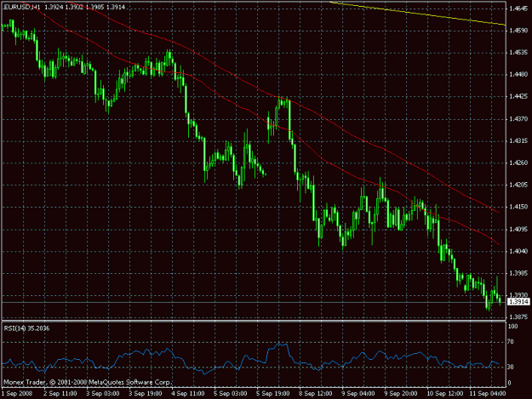Image resolution: width=532 pixels, height=399 pixels.
Task: Click the 1.4315 price axis label
Action: coord(519,141)
